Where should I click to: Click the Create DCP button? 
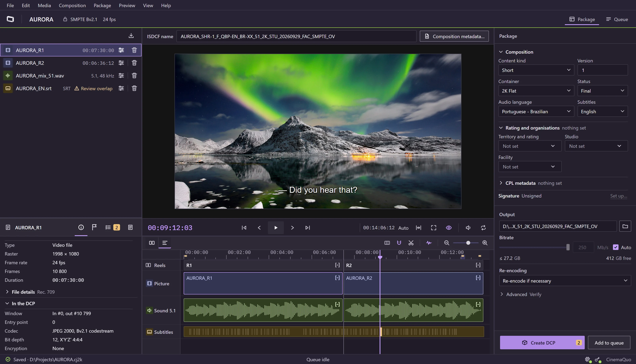542,343
